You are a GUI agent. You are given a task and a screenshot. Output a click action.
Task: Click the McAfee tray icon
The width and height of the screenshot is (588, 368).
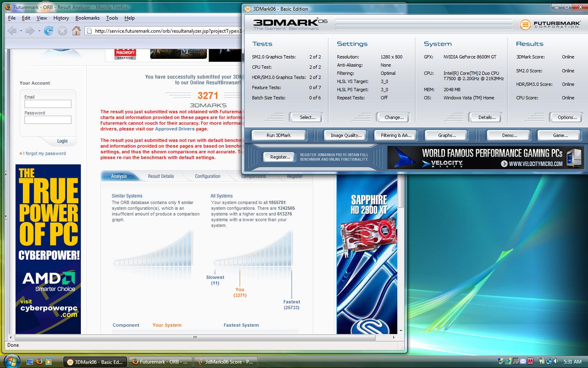[530, 361]
